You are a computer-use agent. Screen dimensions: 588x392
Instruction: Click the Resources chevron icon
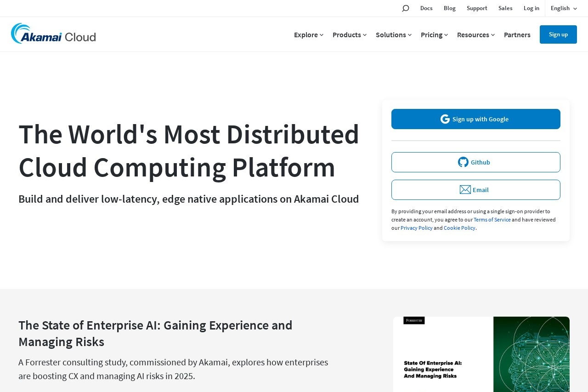point(493,35)
